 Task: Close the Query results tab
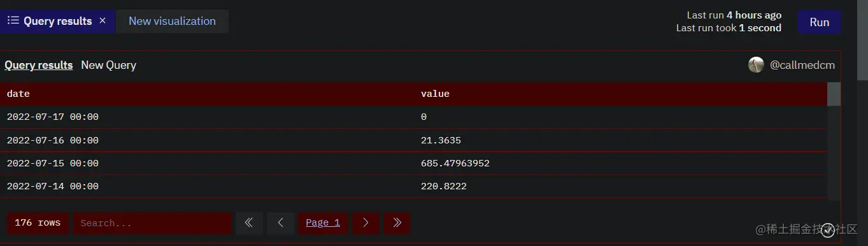pyautogui.click(x=103, y=21)
